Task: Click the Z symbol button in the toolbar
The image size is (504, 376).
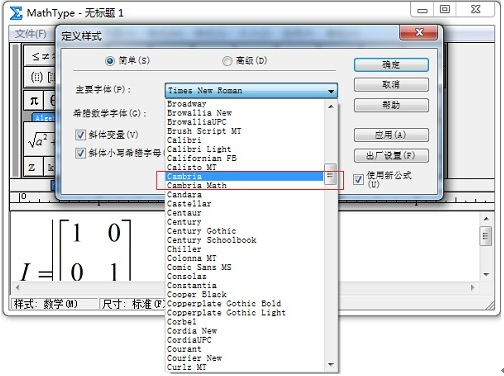Action: point(32,167)
